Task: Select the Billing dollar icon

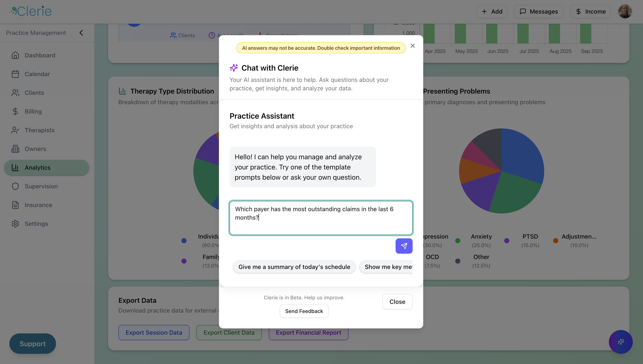Action: pos(16,111)
